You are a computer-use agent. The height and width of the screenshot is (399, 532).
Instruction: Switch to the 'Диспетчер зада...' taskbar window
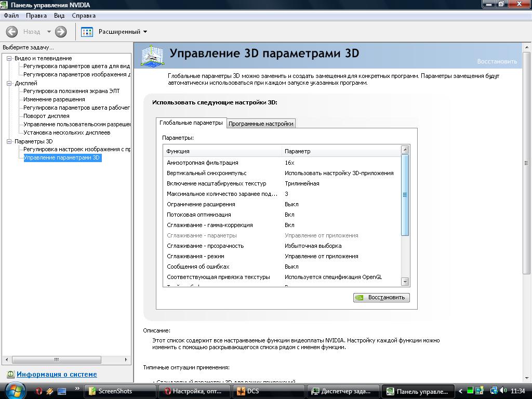343,391
